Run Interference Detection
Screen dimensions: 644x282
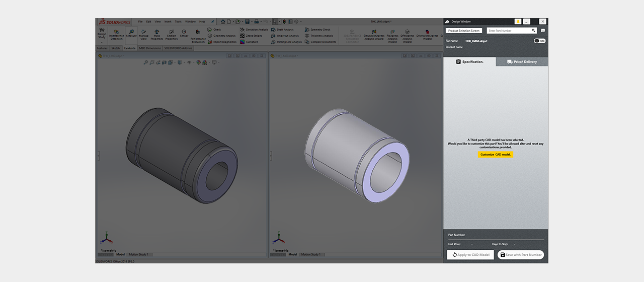116,35
